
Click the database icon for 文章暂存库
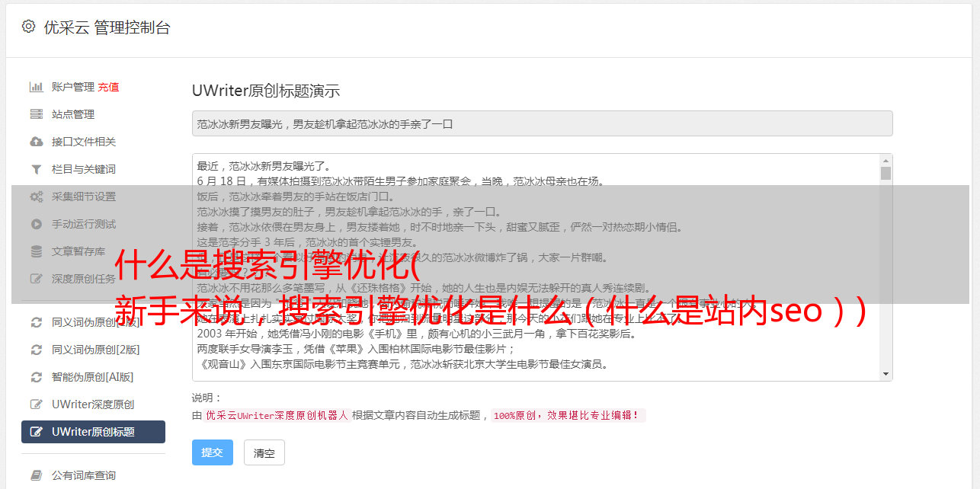36,251
